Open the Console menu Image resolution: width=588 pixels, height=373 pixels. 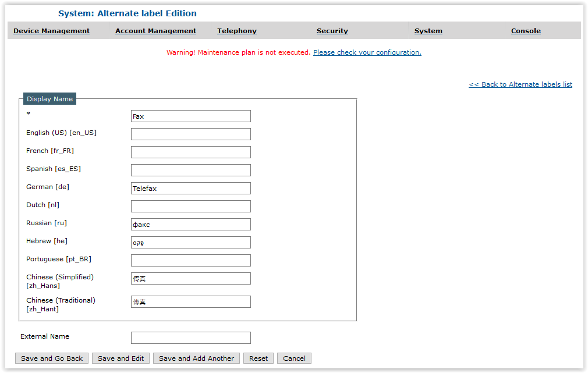click(526, 31)
